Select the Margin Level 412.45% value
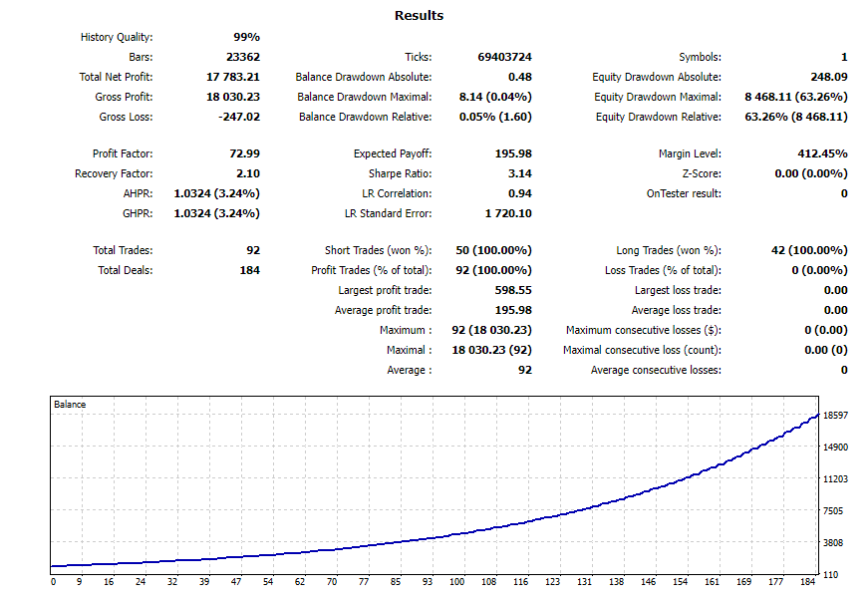The width and height of the screenshot is (868, 601). (820, 153)
